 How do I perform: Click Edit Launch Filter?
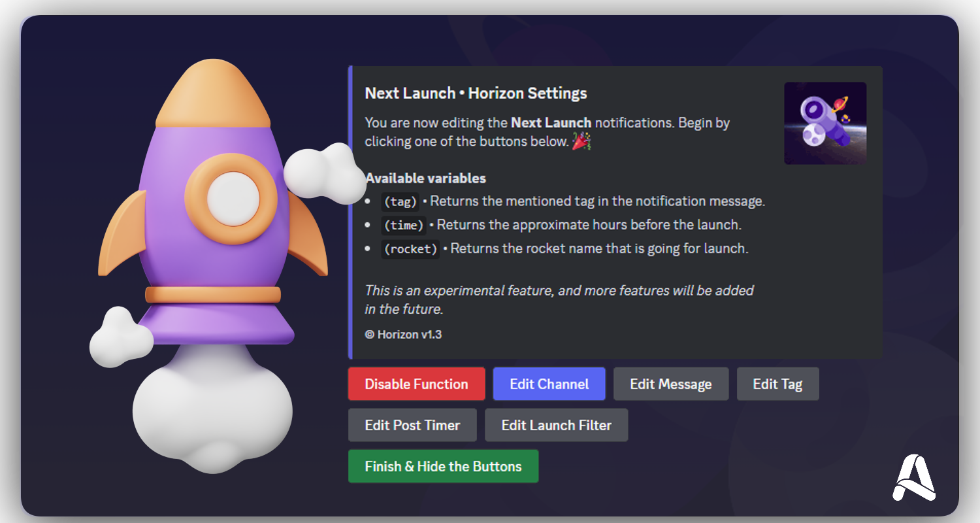click(x=556, y=425)
